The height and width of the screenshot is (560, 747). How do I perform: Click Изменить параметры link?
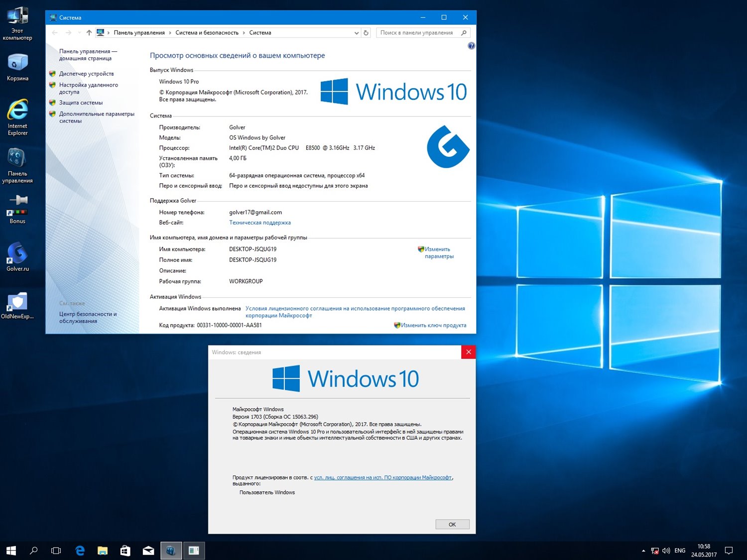(439, 252)
